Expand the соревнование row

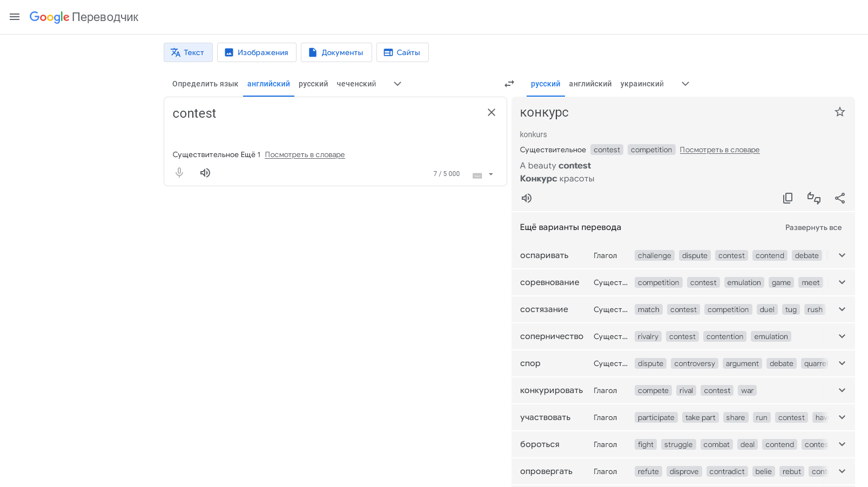(x=842, y=282)
